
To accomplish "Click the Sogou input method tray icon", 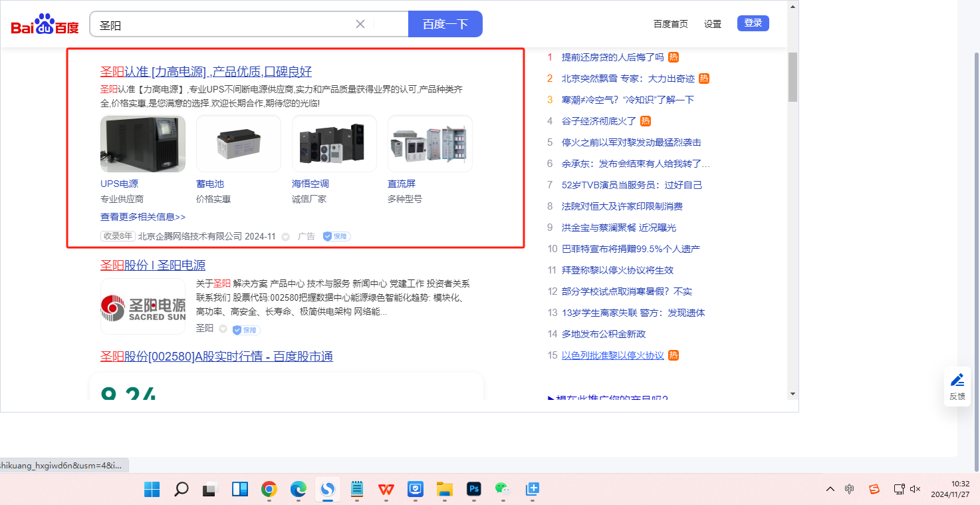I will coord(874,490).
